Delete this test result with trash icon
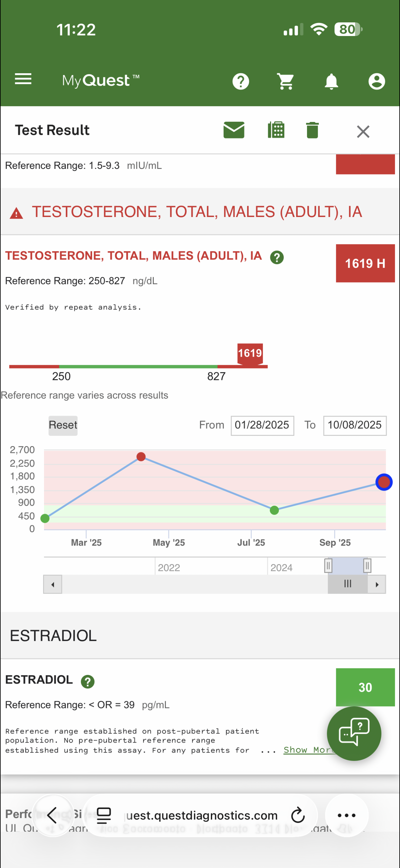The image size is (400, 868). point(313,130)
